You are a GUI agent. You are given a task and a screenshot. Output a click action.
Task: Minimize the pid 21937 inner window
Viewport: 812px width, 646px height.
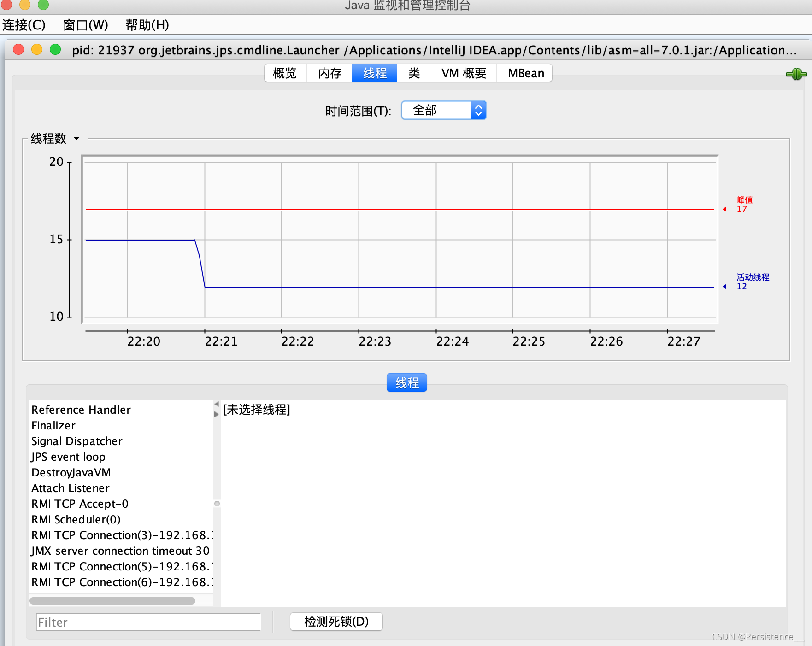37,49
